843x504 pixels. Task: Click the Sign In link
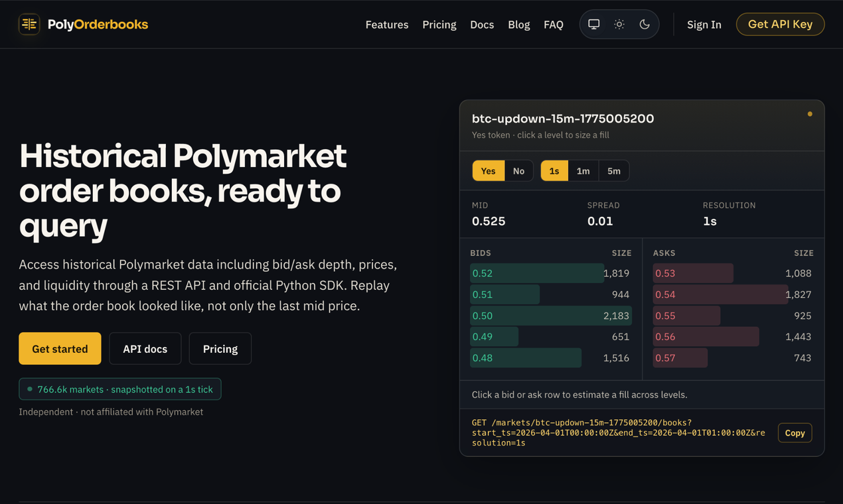coord(704,25)
